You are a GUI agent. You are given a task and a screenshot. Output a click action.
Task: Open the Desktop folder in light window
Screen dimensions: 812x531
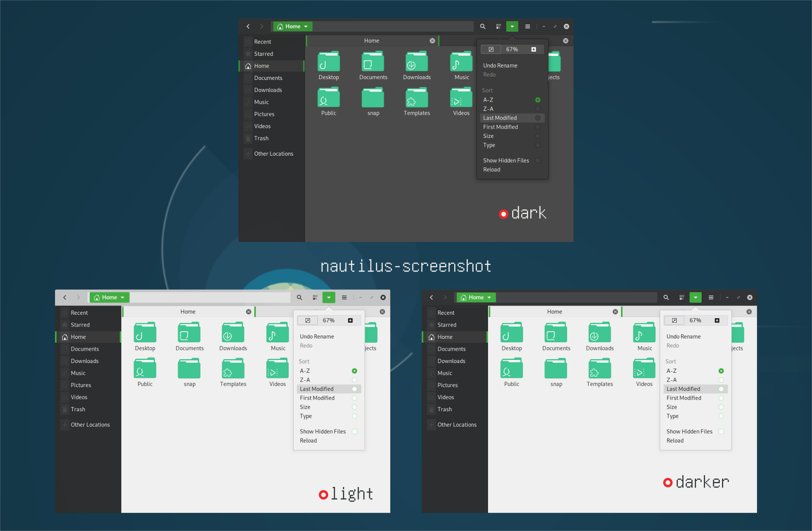pyautogui.click(x=145, y=337)
